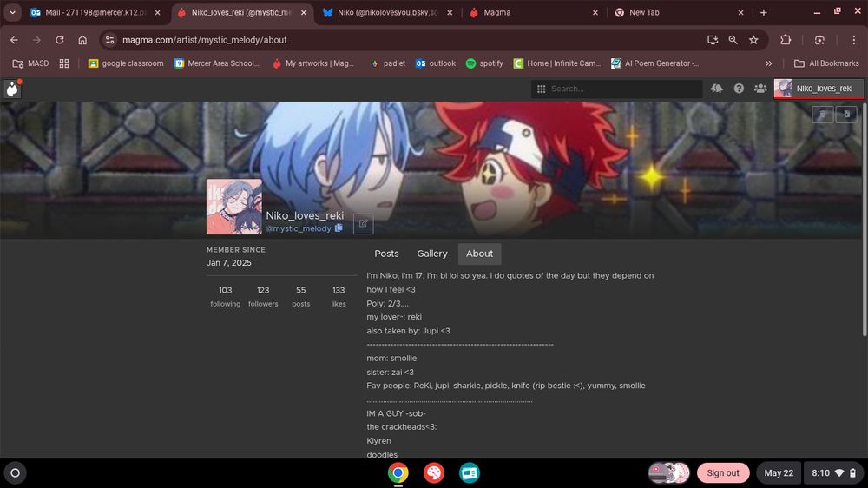Screen dimensions: 868x488
Task: Click the right banner copy icon
Action: [x=845, y=115]
